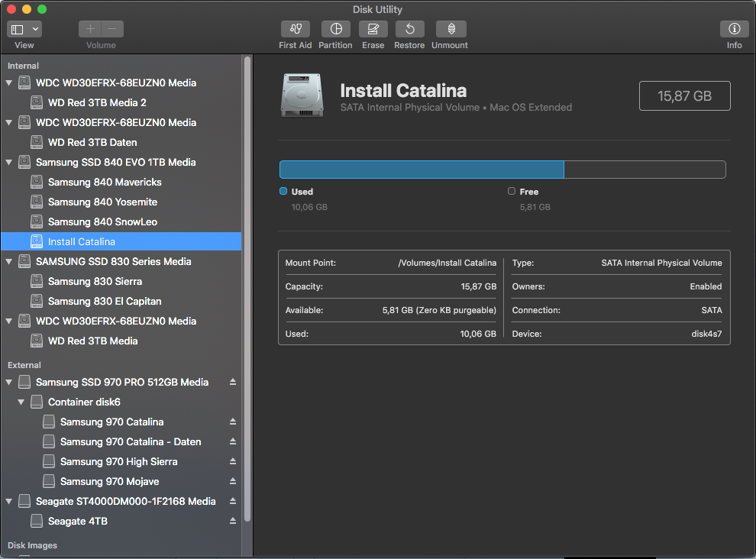Select the Samsung 840 SnowLeo volume
Image resolution: width=756 pixels, height=559 pixels.
click(x=121, y=222)
